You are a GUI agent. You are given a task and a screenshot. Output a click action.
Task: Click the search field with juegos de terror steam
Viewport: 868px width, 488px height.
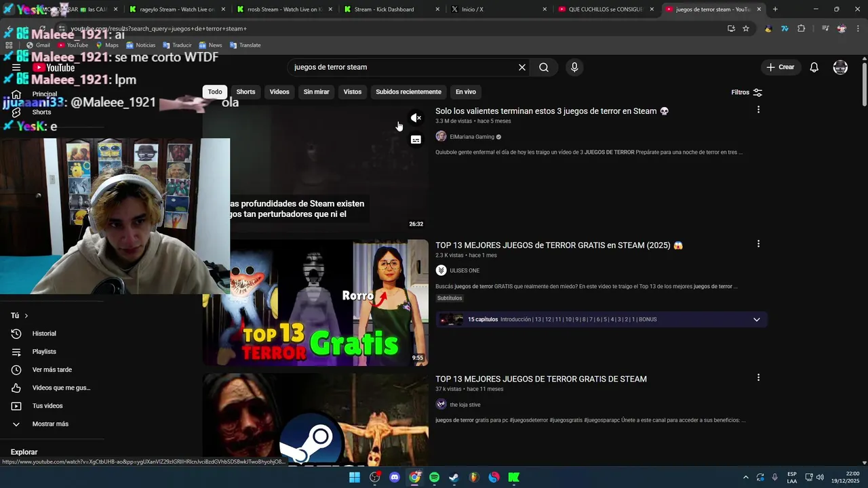(x=403, y=67)
